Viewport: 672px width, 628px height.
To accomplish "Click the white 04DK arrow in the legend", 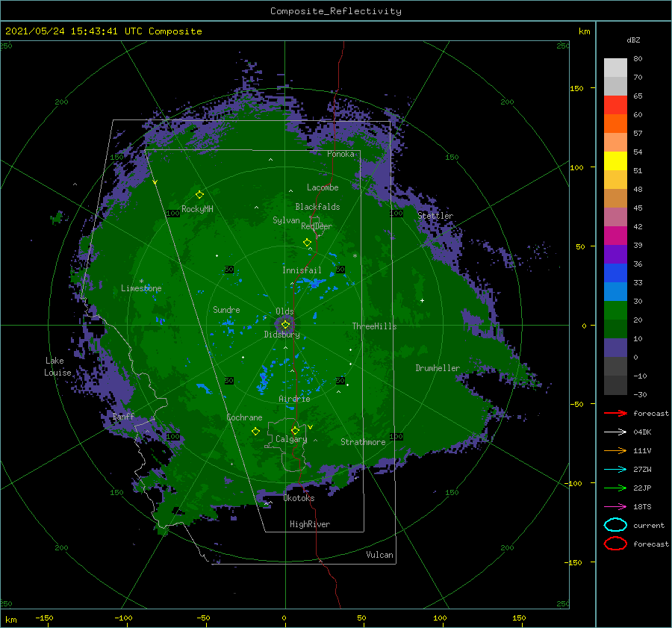I will pos(615,432).
